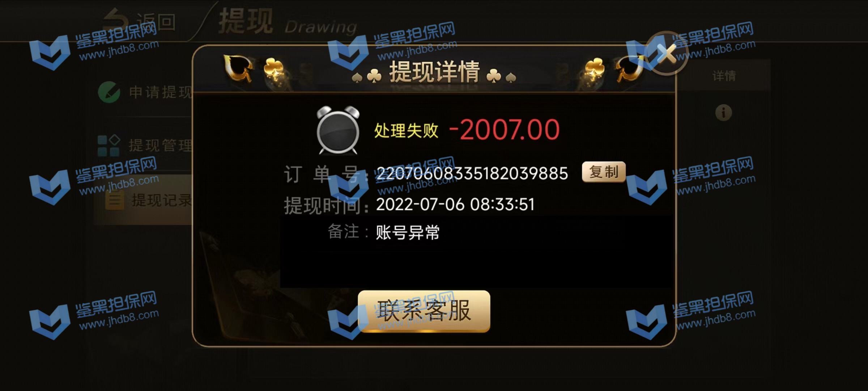Click the 处理失败 status text
The width and height of the screenshot is (868, 391).
tap(406, 130)
